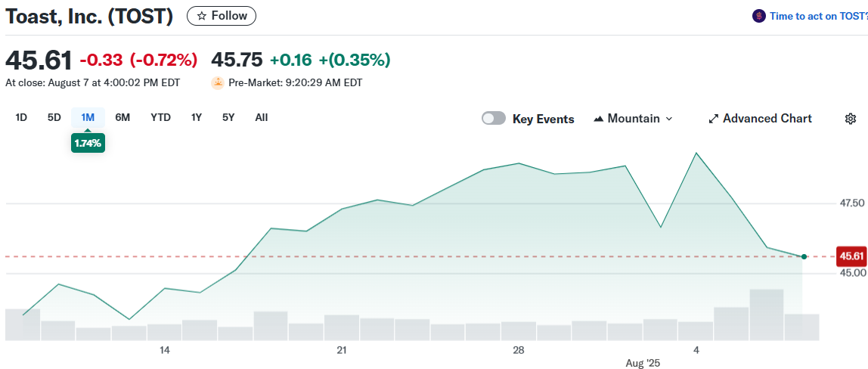Click the Follow star button
The width and height of the screenshot is (868, 369).
point(222,16)
